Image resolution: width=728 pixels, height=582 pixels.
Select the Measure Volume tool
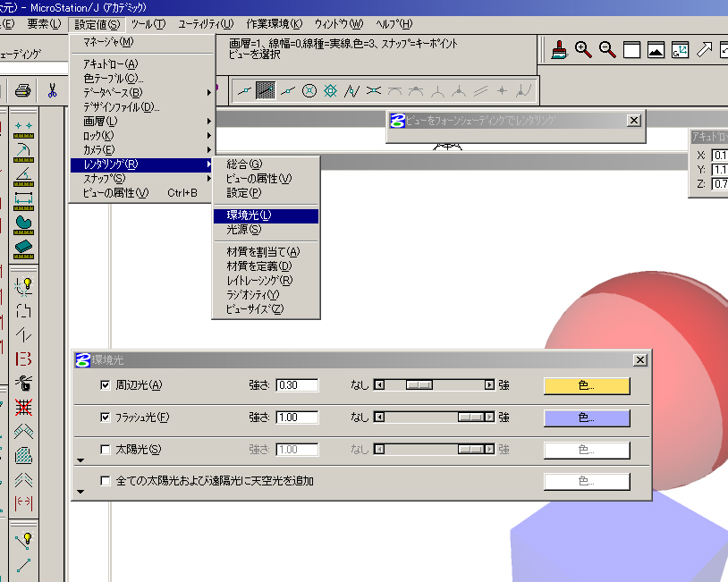pos(23,249)
